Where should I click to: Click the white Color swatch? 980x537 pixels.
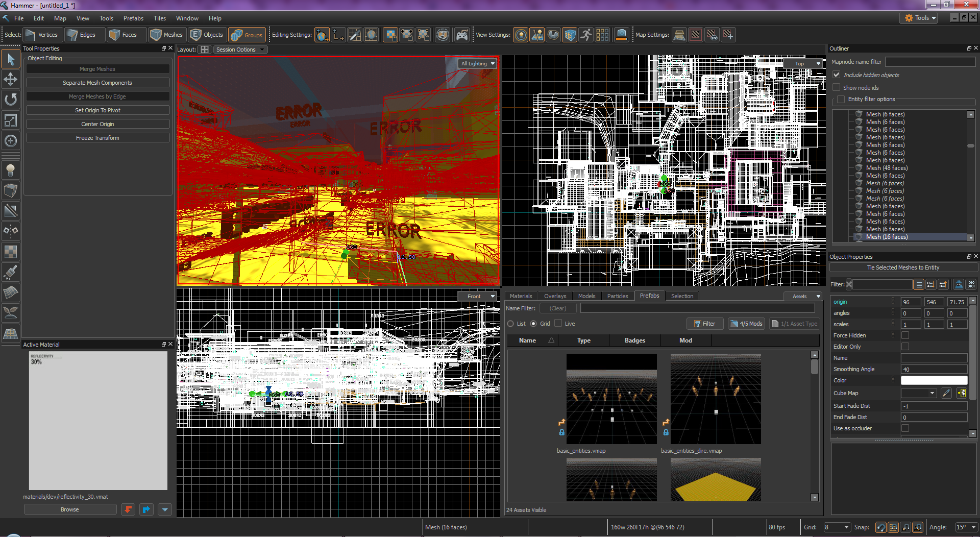934,380
